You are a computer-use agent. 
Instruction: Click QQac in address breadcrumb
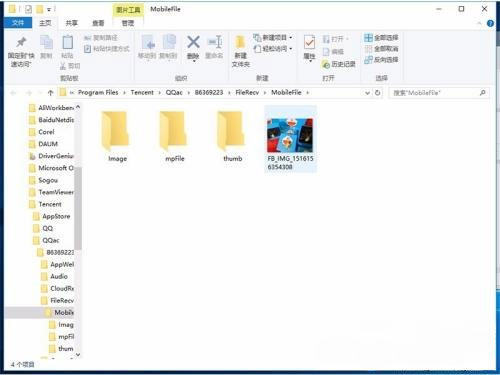(174, 92)
